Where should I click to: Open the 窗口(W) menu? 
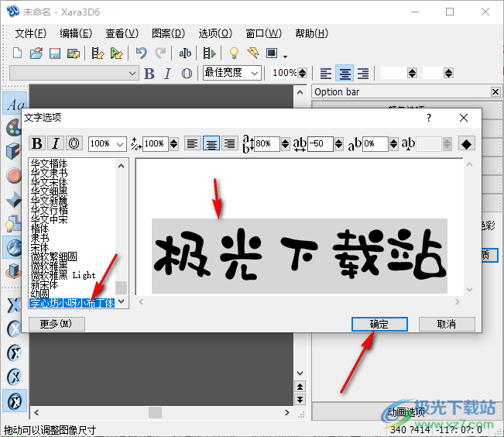263,33
